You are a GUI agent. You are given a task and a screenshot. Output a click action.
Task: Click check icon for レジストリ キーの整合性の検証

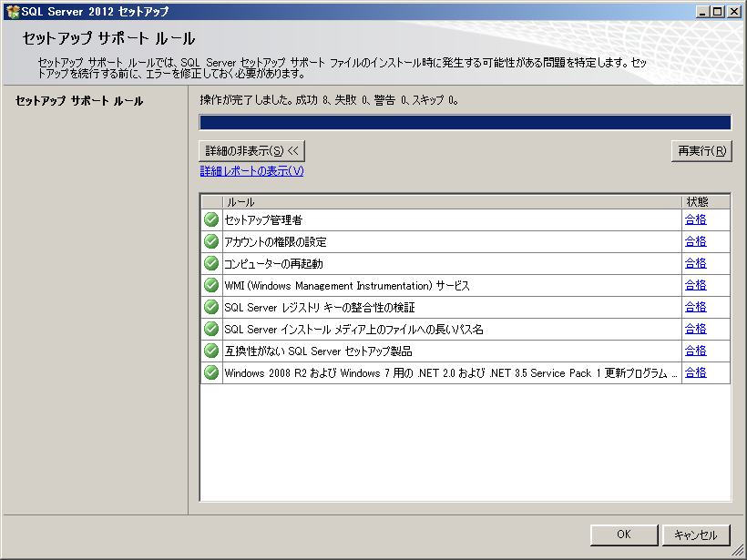click(x=211, y=307)
